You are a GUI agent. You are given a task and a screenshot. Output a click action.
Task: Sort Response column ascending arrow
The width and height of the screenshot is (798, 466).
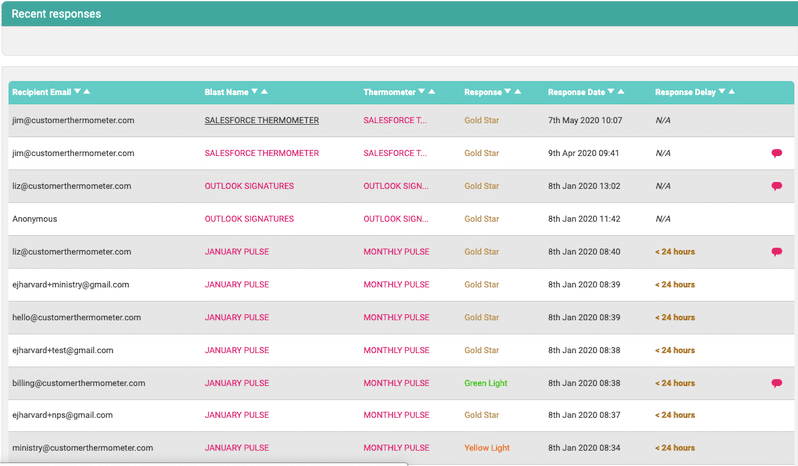tap(518, 92)
